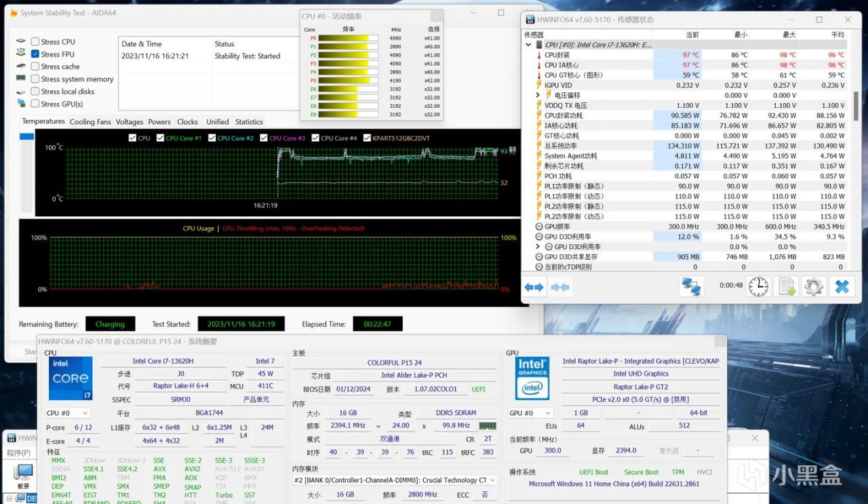
Task: Click the Stress GPU(s) monitor icon
Action: pyautogui.click(x=21, y=104)
